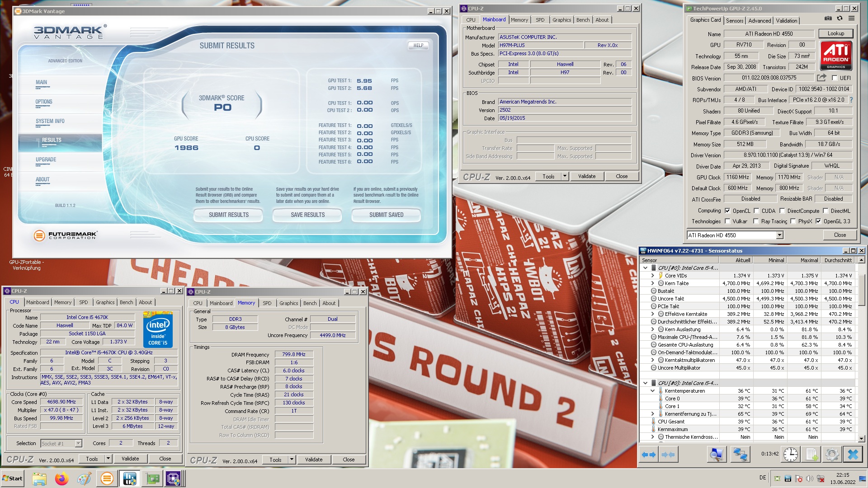
Task: Switch to Sensors tab in GPU-Z
Action: point(734,20)
